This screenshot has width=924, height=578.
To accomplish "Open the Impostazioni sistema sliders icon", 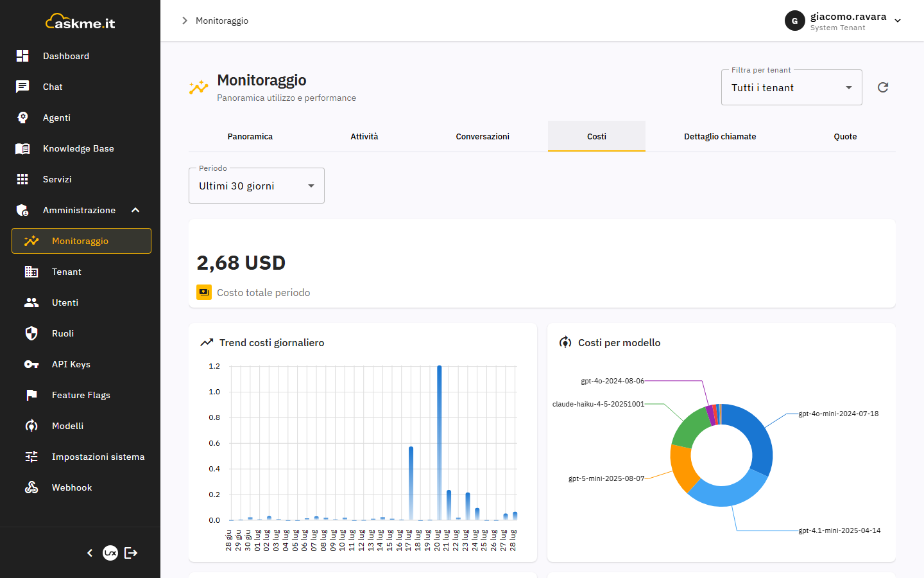I will tap(31, 457).
